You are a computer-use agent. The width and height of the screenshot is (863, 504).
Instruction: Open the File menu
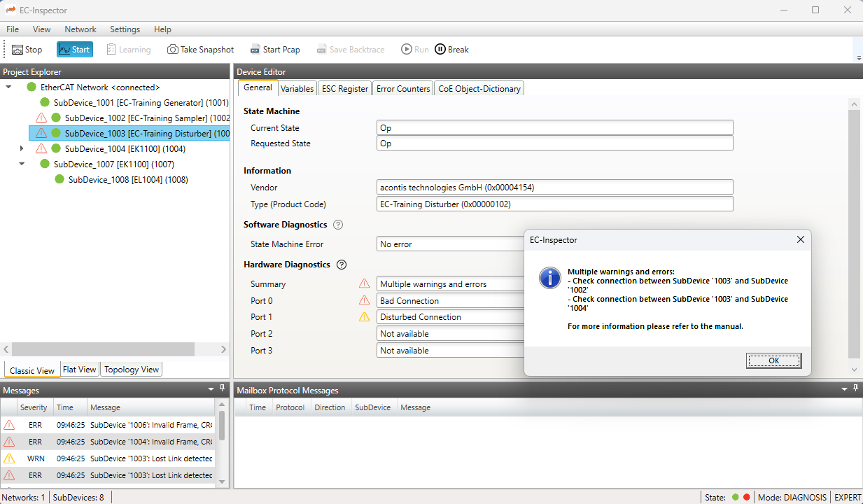(x=13, y=29)
